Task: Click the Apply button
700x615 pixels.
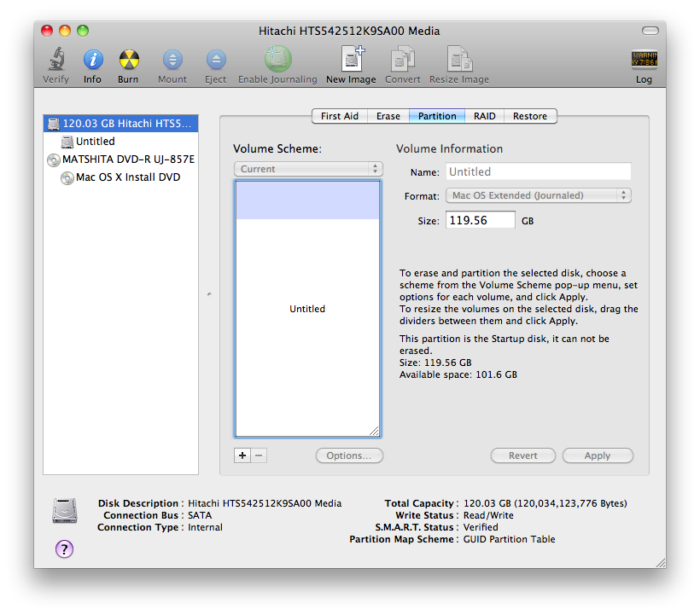Action: [598, 455]
